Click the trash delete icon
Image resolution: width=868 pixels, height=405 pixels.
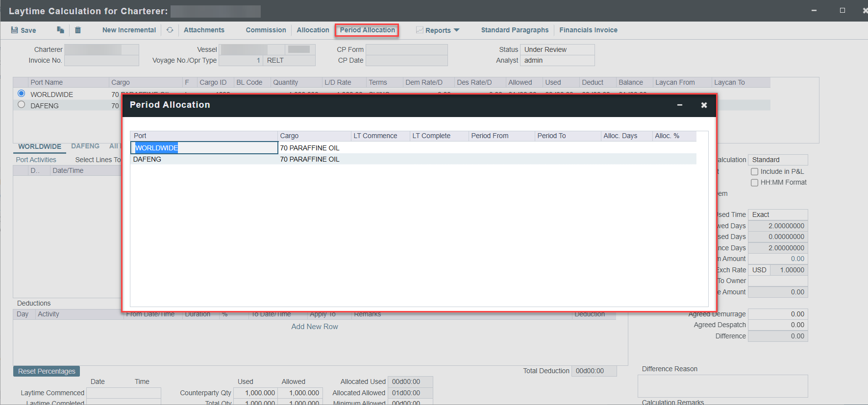(78, 30)
